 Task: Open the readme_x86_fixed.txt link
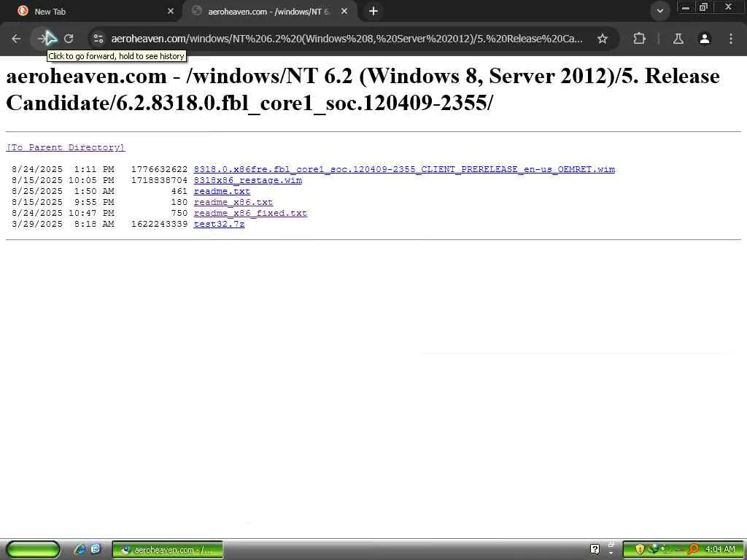click(x=250, y=213)
